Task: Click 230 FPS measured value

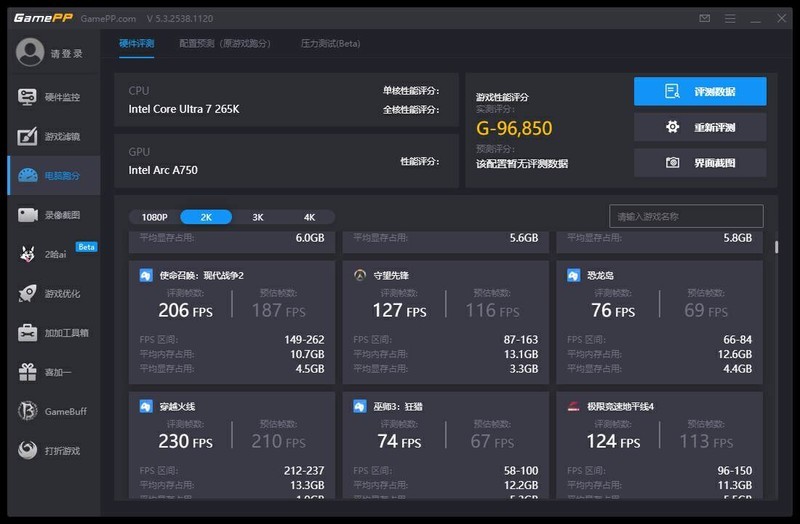Action: [185, 441]
